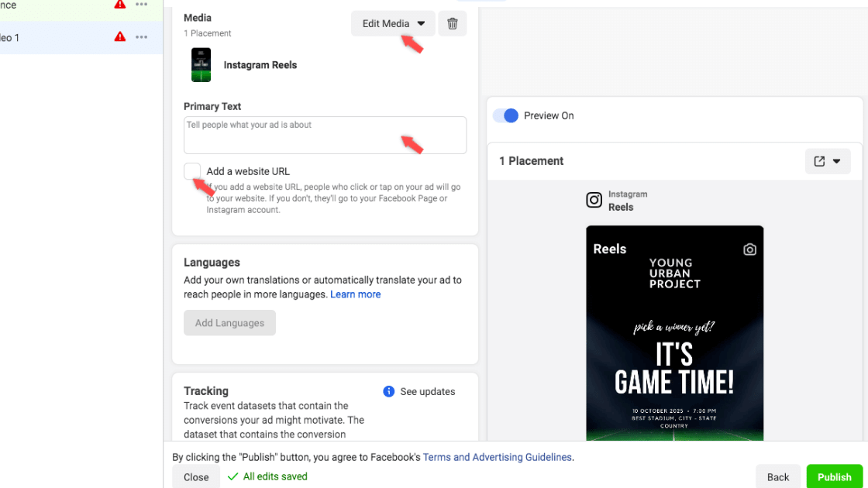Select the Instagram Reels media thumbnail
Screen dimensions: 868x488
[x=201, y=65]
